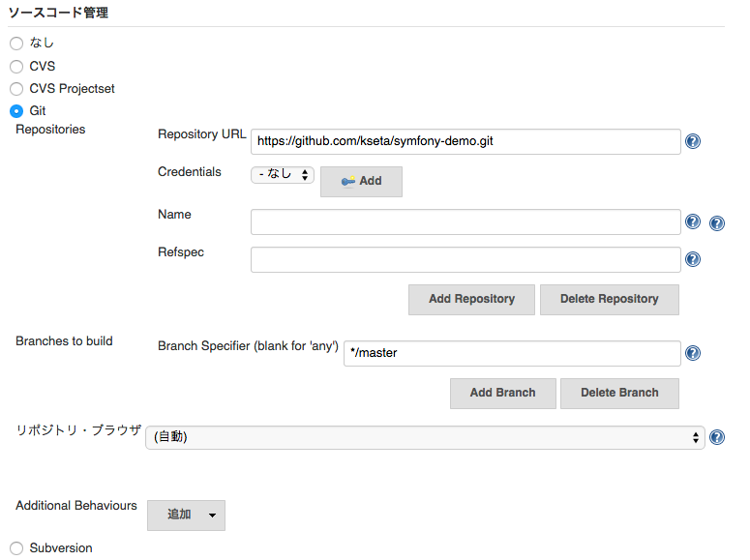Select the Subversion radio button
Viewport: 750px width, 560px height.
pyautogui.click(x=16, y=548)
